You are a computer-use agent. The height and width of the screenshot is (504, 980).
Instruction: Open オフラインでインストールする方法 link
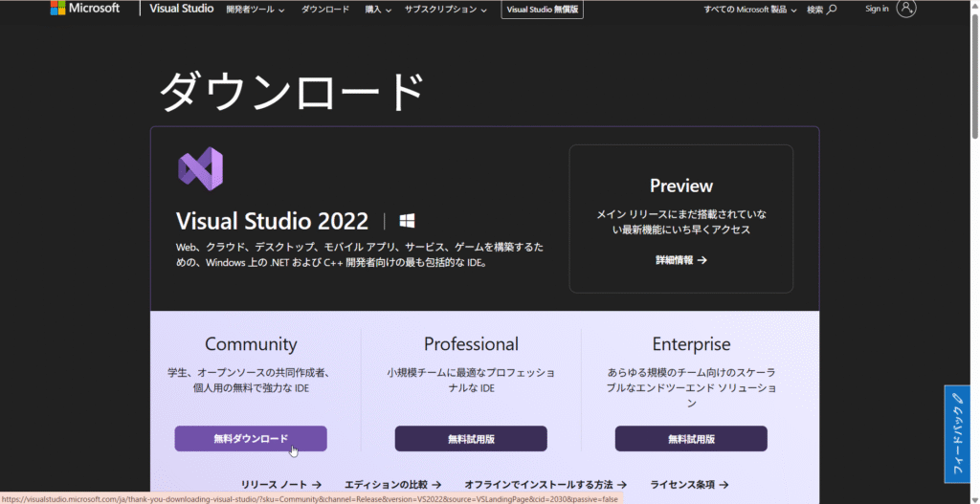click(x=545, y=484)
